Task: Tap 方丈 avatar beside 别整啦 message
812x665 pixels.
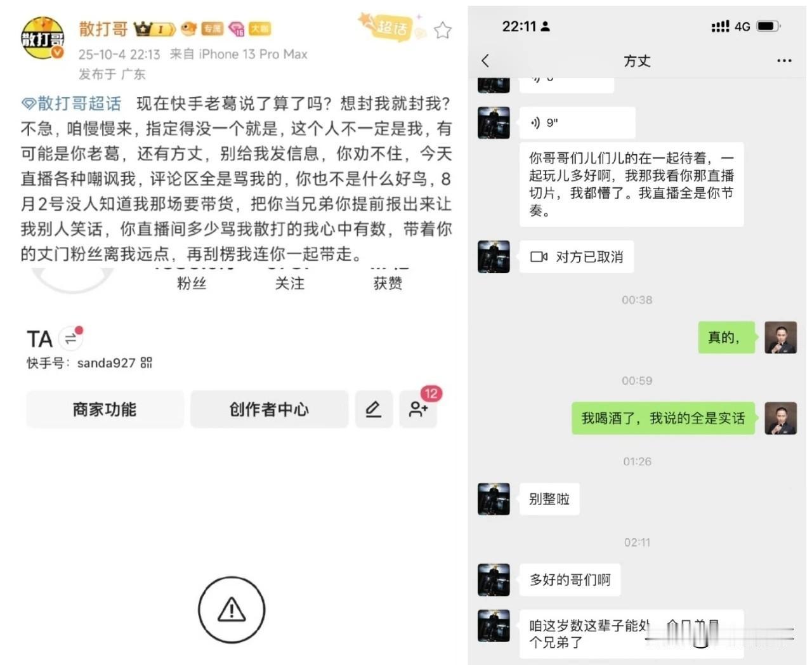Action: 494,499
